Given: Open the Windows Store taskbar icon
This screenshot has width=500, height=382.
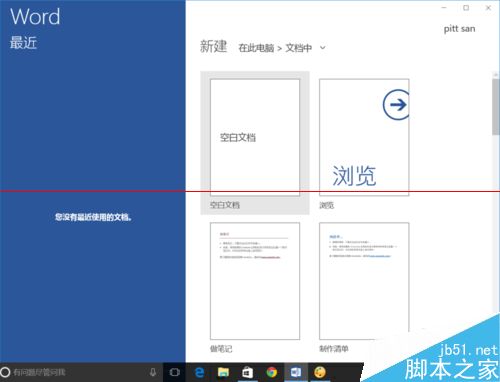Looking at the screenshot, I should click(247, 372).
